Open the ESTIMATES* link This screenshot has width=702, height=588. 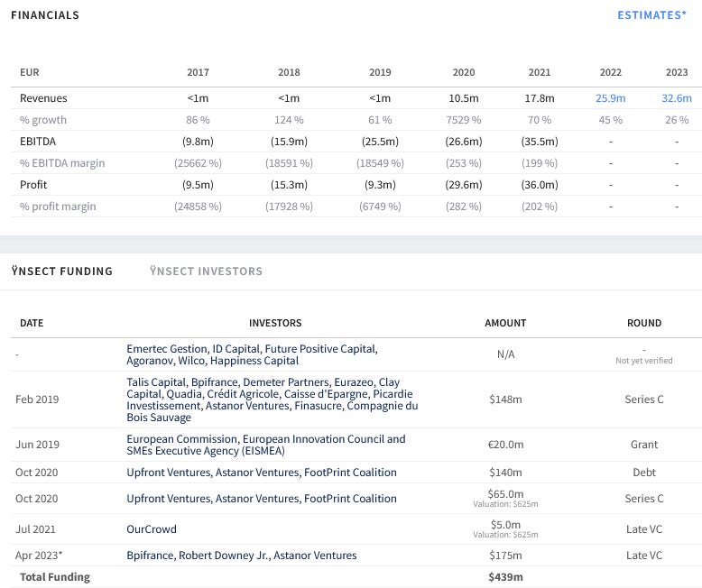coord(651,15)
